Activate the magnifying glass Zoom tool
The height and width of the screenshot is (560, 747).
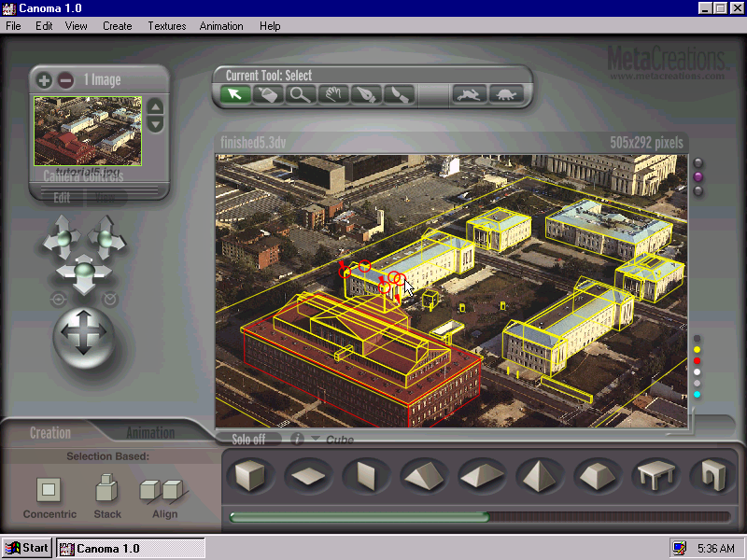[x=300, y=94]
